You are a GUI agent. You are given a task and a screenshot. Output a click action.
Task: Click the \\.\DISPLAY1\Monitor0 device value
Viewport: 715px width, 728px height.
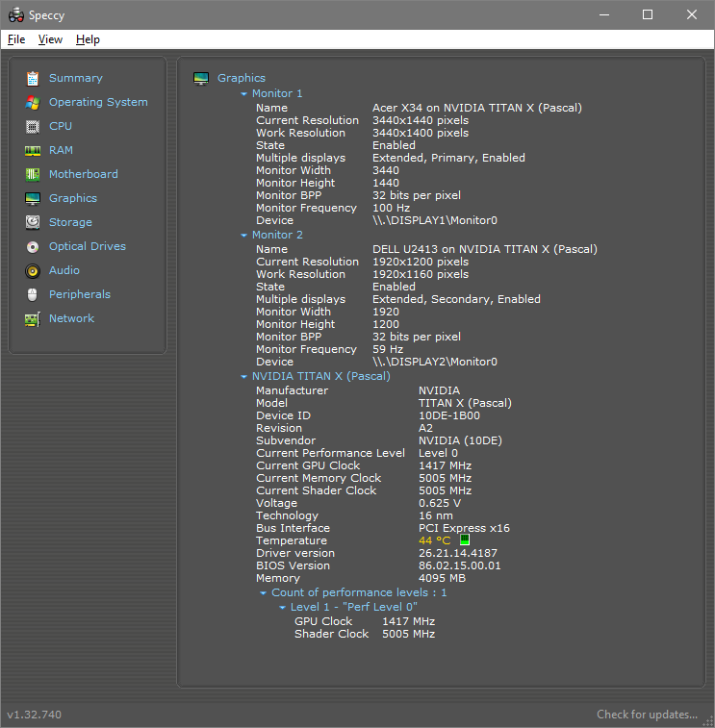(434, 220)
